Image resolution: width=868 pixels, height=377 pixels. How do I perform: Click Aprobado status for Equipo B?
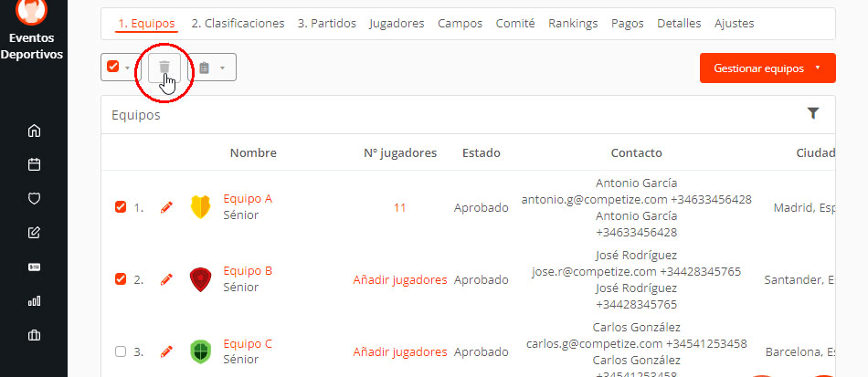(481, 279)
